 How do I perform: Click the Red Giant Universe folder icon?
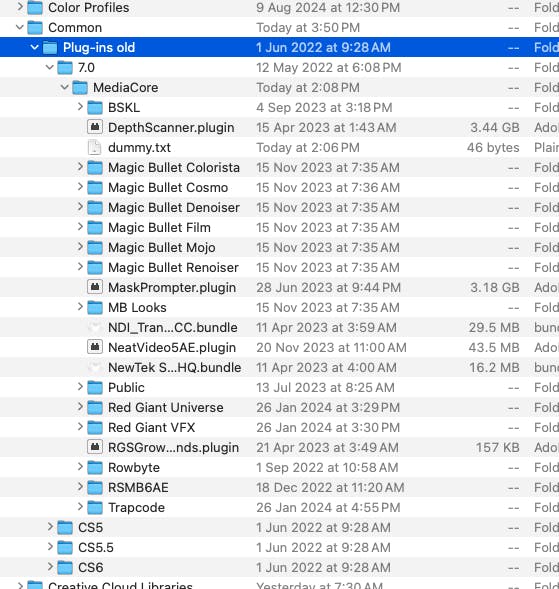(x=95, y=407)
